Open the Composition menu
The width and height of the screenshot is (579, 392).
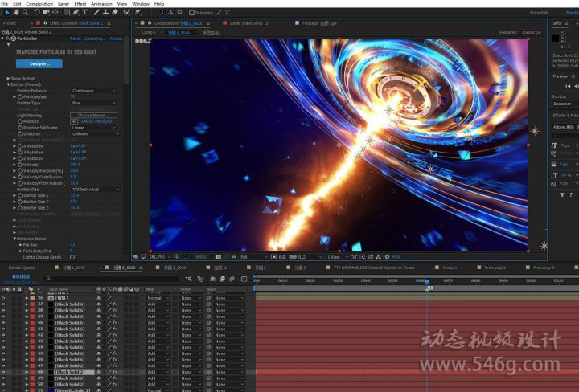coord(39,4)
